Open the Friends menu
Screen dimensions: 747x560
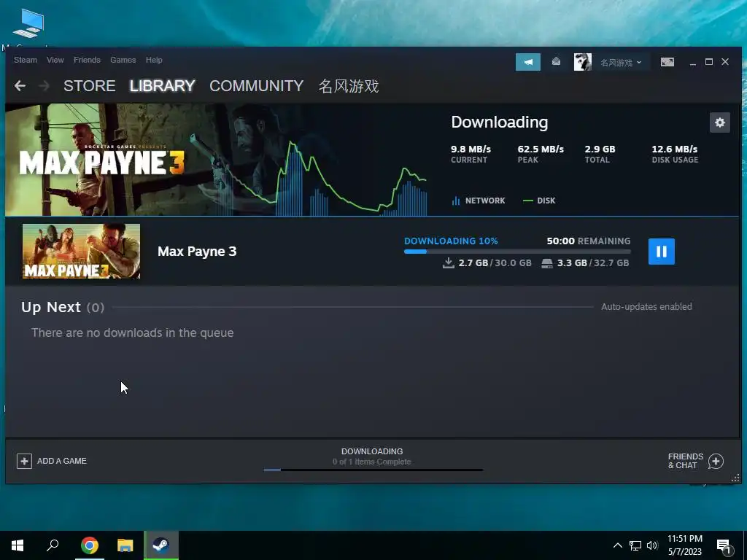coord(87,60)
